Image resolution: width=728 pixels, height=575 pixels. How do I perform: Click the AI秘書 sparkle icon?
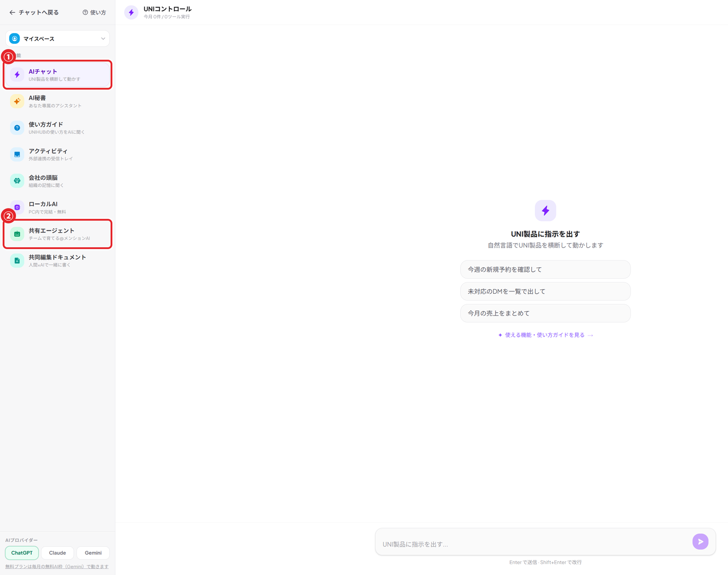17,101
